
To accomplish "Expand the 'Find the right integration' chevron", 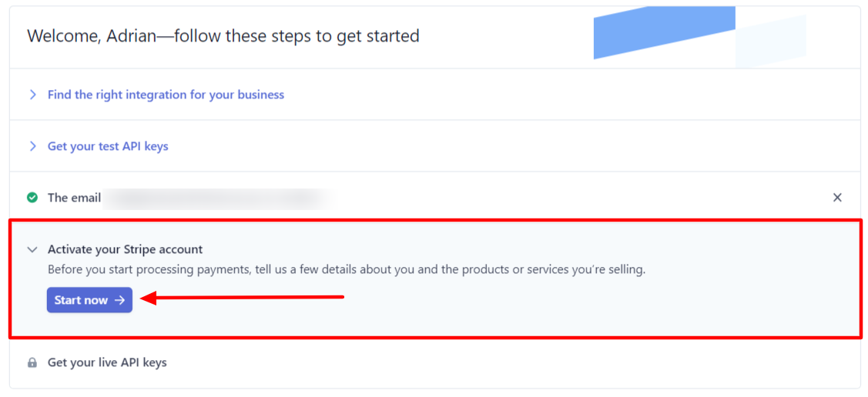I will pos(32,95).
